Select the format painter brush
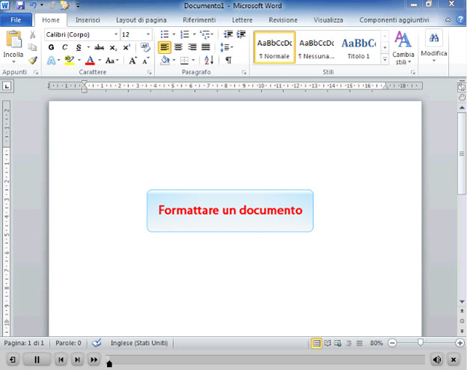Screen dimensions: 467x370 (33, 60)
